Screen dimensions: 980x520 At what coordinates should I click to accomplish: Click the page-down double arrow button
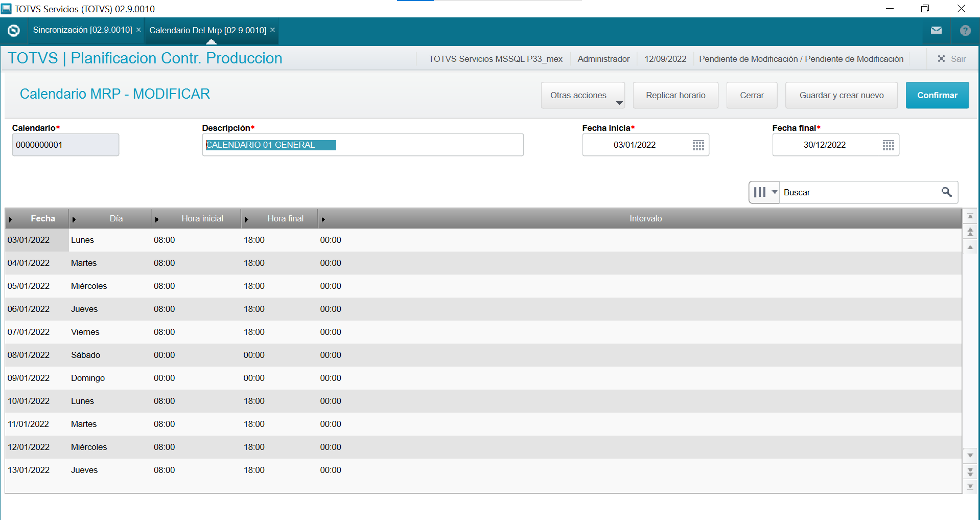(x=970, y=471)
